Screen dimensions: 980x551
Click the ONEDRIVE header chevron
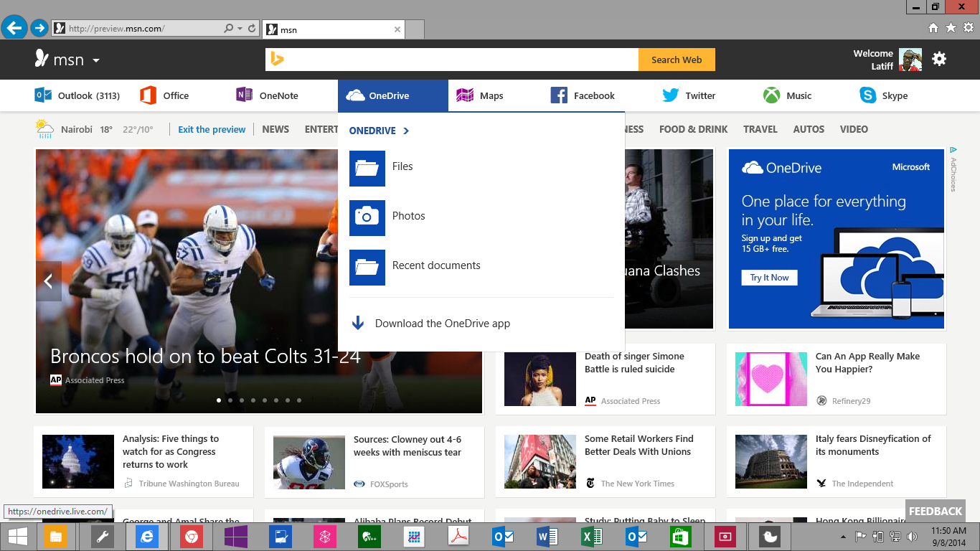point(406,131)
